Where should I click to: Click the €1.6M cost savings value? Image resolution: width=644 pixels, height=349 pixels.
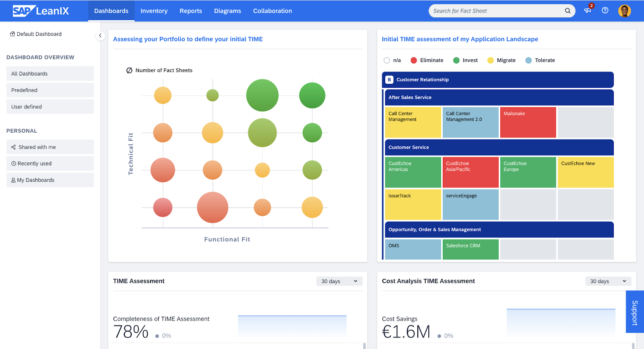406,332
